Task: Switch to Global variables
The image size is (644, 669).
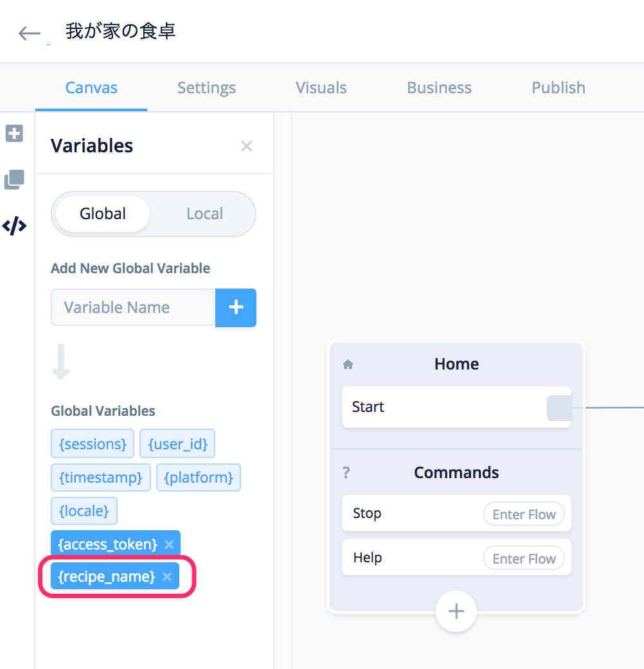Action: point(103,214)
